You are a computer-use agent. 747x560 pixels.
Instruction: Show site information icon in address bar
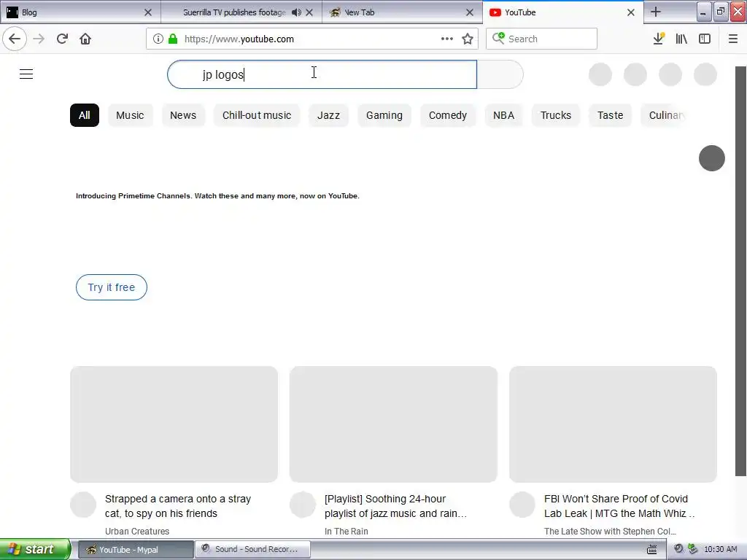pyautogui.click(x=158, y=39)
